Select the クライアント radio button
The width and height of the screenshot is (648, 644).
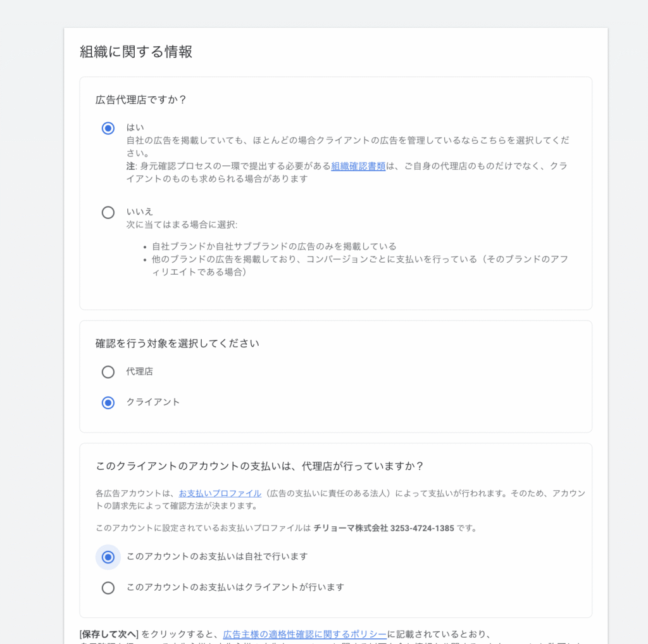click(x=108, y=403)
